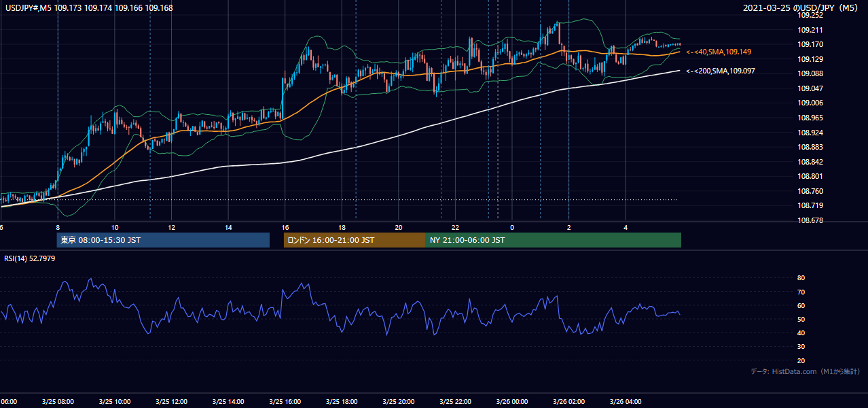Image resolution: width=868 pixels, height=408 pixels.
Task: Click price axis value 108.965
Action: 810,118
